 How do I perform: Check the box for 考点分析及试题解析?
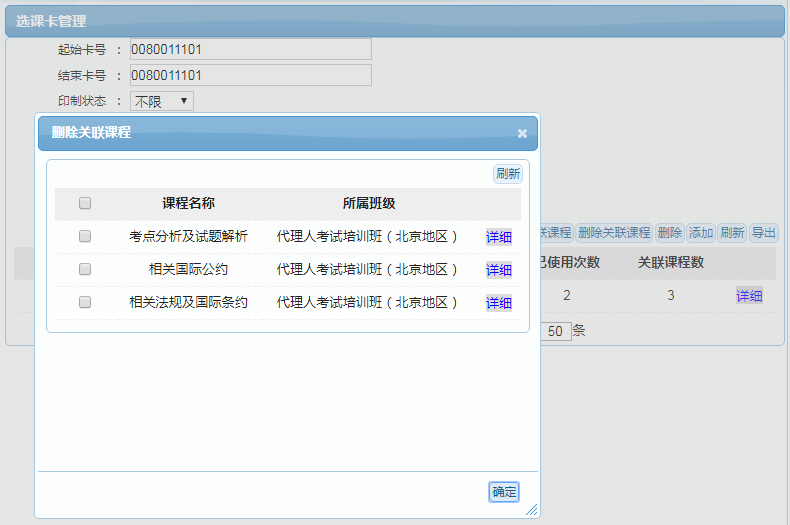point(85,236)
